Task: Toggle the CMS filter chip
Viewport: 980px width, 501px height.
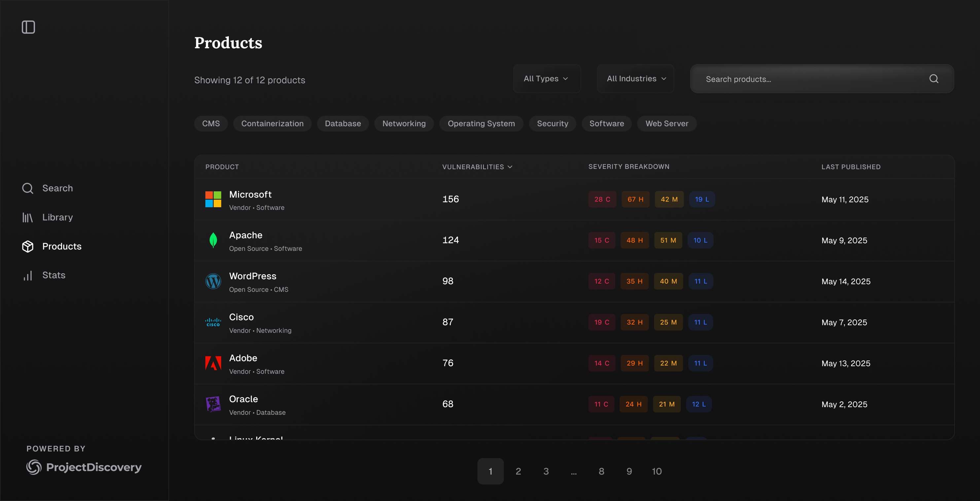Action: point(211,124)
